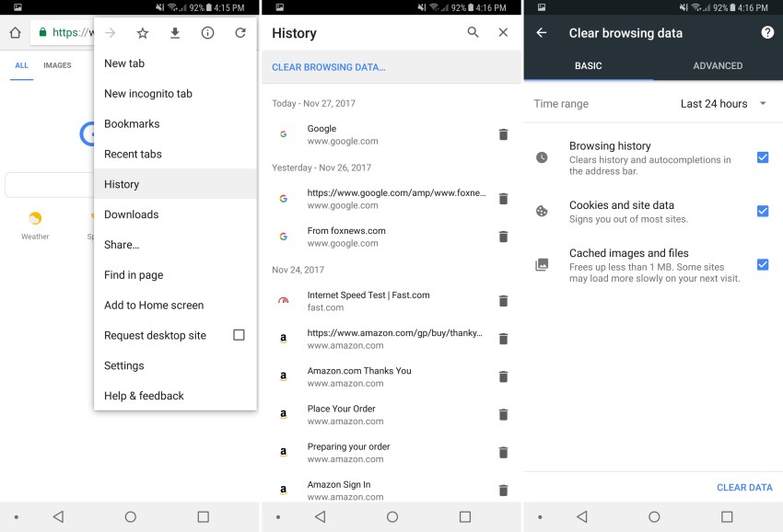The height and width of the screenshot is (532, 783).
Task: Uncheck Cookies and site data checkbox
Action: coord(763,211)
